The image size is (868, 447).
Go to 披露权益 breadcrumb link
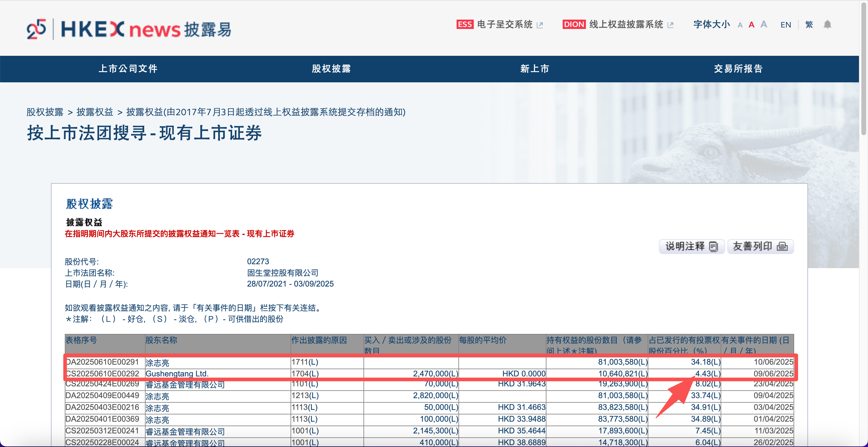95,112
